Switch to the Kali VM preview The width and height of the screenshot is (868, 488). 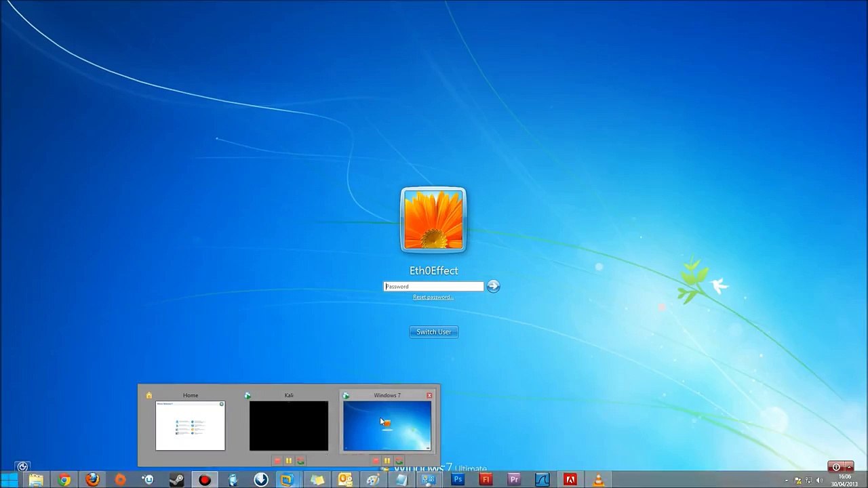click(x=288, y=426)
